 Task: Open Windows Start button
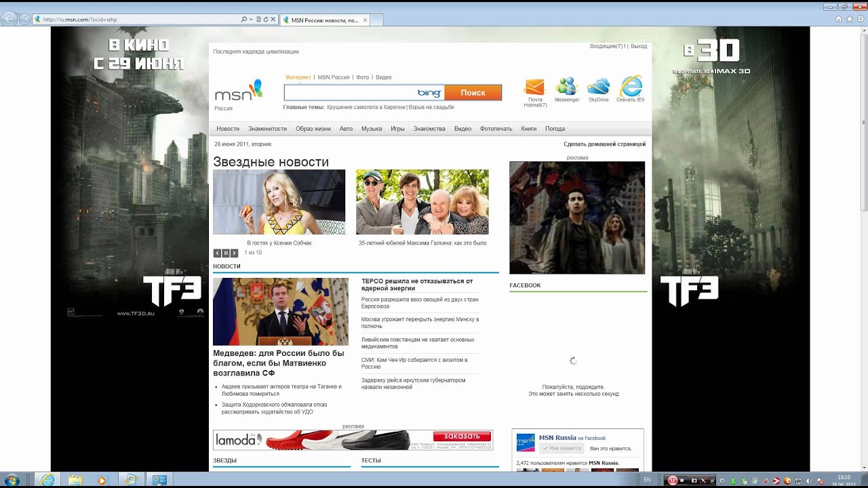pos(12,480)
